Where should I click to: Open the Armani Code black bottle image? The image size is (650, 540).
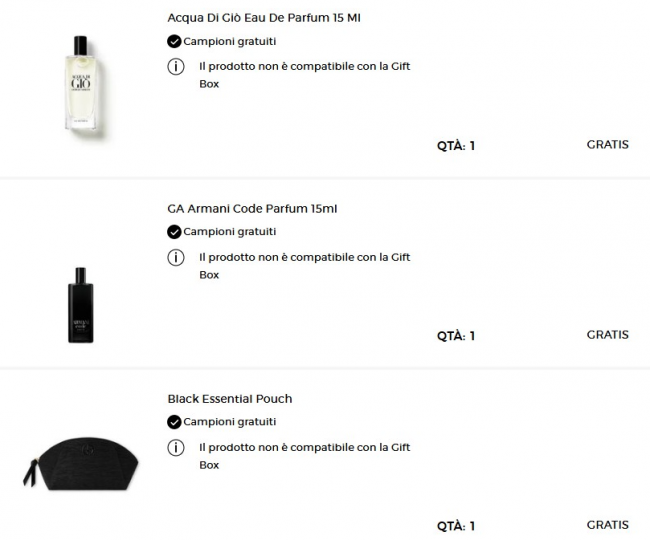click(81, 305)
